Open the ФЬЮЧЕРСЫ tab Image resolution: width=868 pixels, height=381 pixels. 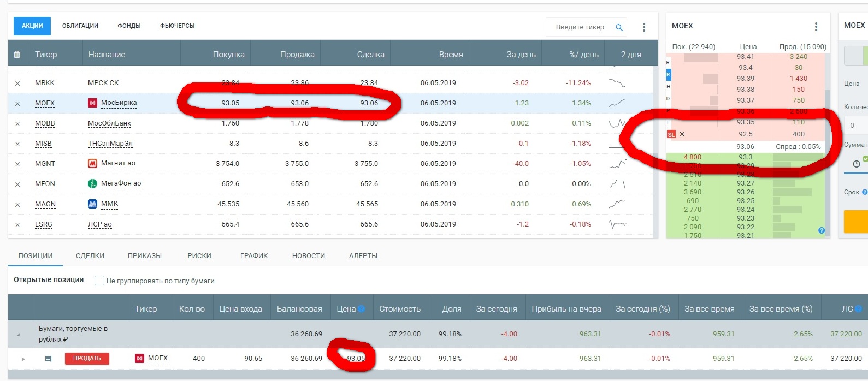(178, 26)
